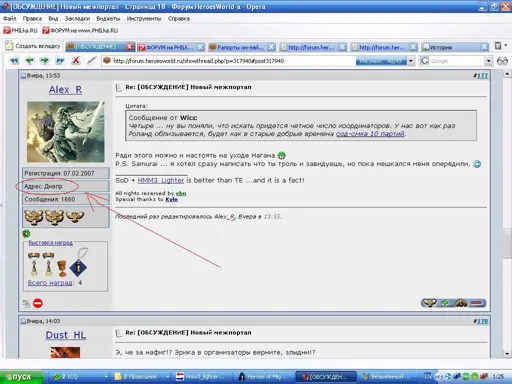Click the Google search engine icon

point(424,61)
